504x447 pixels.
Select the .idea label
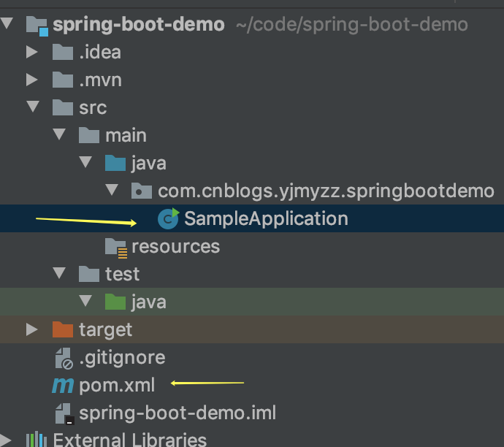click(100, 53)
